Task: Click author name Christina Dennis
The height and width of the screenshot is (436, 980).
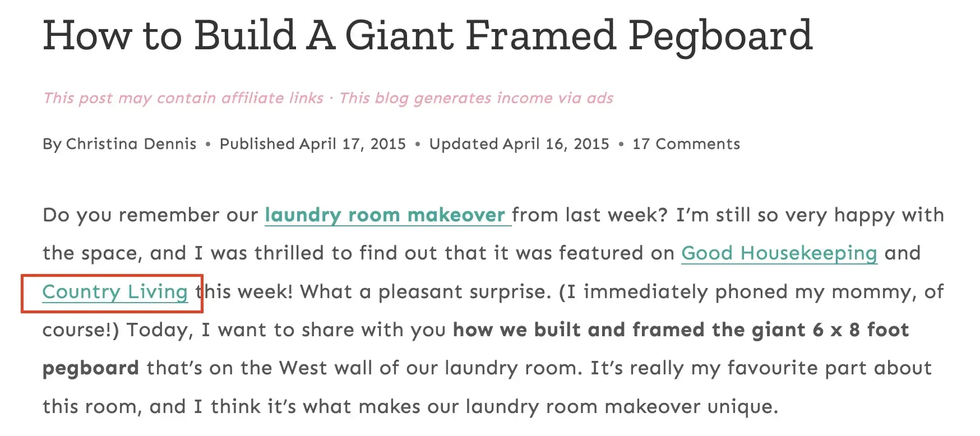Action: click(x=131, y=144)
